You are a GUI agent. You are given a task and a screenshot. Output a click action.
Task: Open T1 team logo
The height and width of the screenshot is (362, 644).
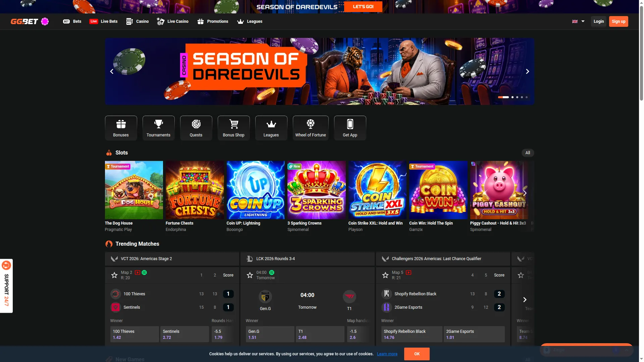[350, 297]
